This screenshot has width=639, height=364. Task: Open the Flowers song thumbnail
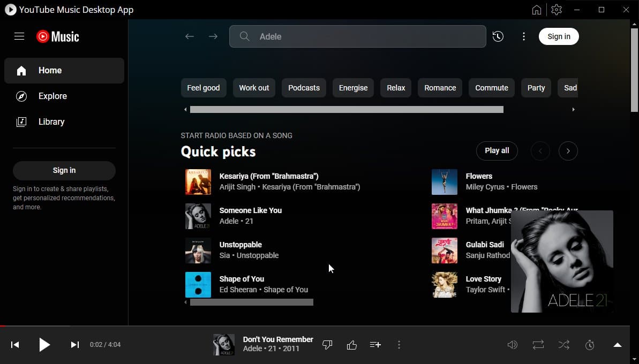pos(444,182)
